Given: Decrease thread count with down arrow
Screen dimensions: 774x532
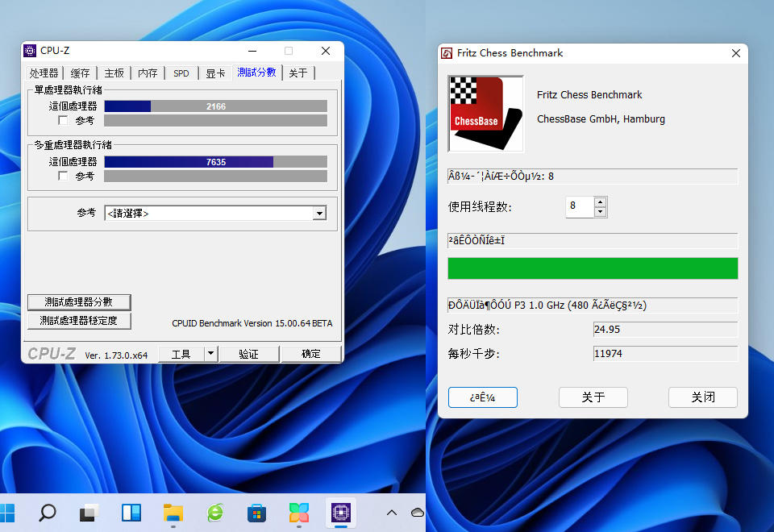Looking at the screenshot, I should [x=600, y=212].
